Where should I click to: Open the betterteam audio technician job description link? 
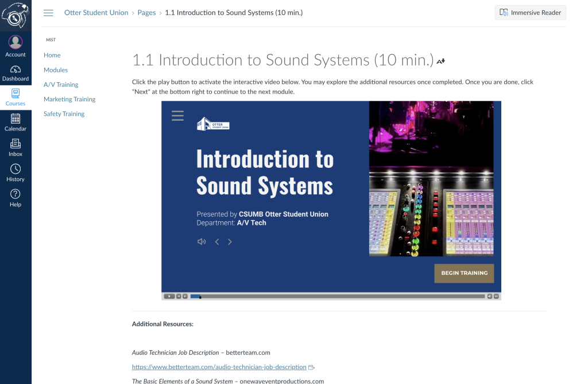click(x=219, y=367)
